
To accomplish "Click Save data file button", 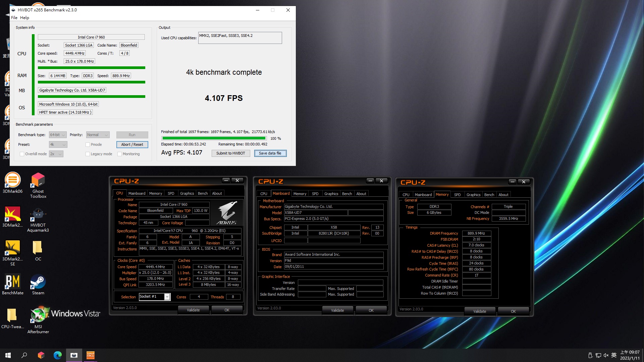I will [270, 153].
